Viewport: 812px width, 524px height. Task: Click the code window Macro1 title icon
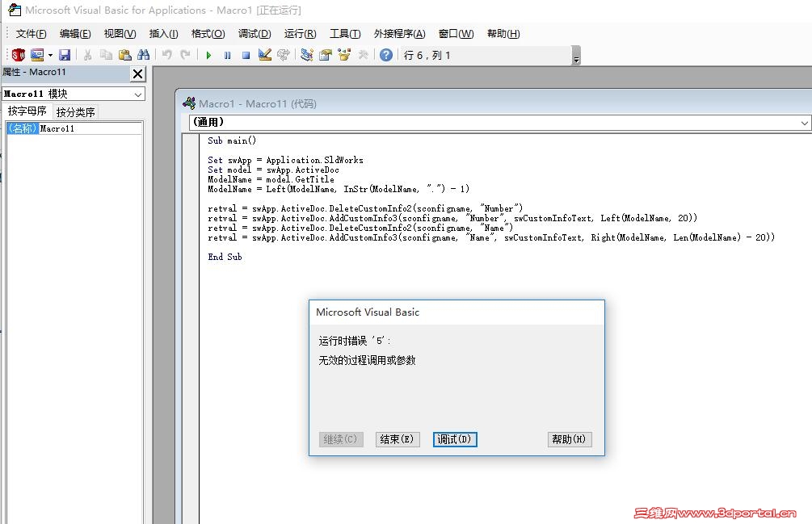[189, 103]
